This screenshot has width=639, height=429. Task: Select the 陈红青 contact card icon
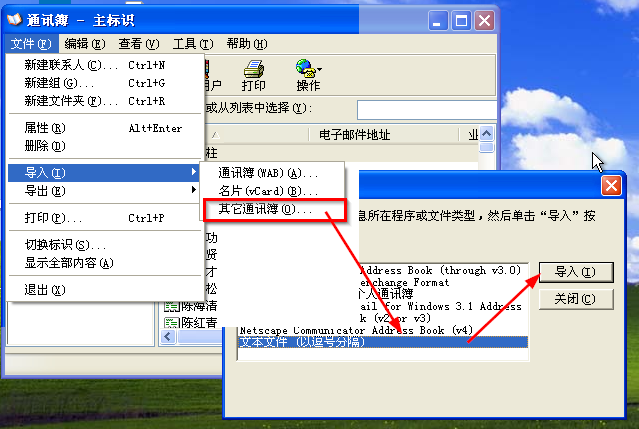tap(172, 323)
